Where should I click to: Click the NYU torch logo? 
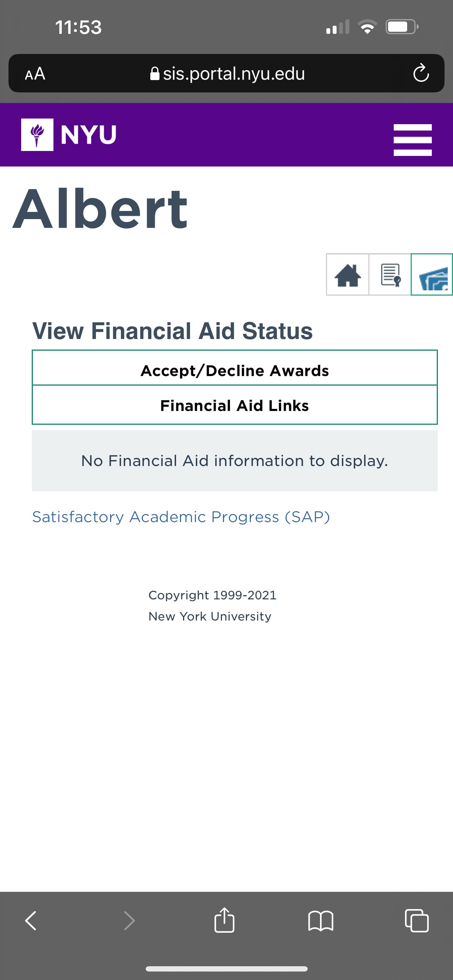[x=37, y=135]
